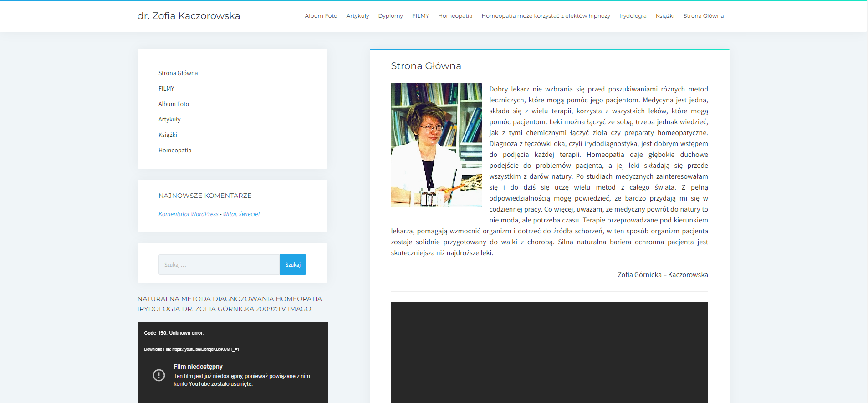This screenshot has width=868, height=403.
Task: Click the unavailable-video warning icon
Action: click(159, 375)
